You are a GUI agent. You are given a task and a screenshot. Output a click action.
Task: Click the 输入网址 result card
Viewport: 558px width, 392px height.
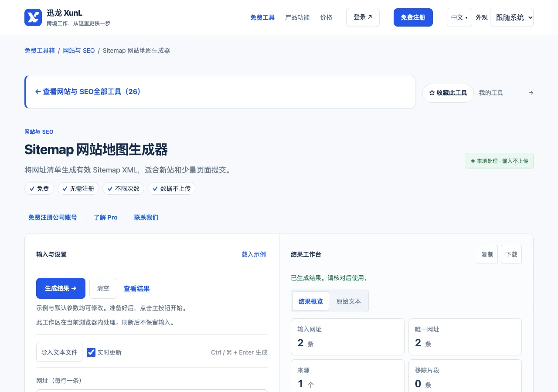click(x=347, y=337)
